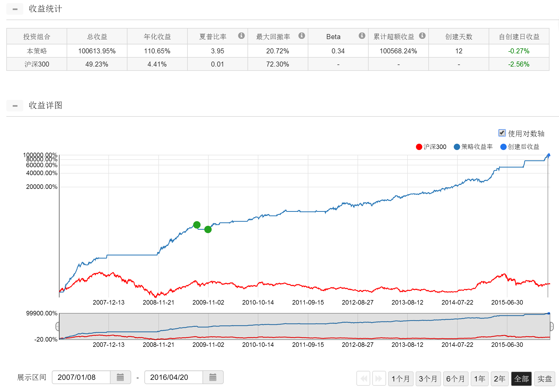Show info for Beta column
Viewport: 559px width, 392px height.
pos(362,36)
